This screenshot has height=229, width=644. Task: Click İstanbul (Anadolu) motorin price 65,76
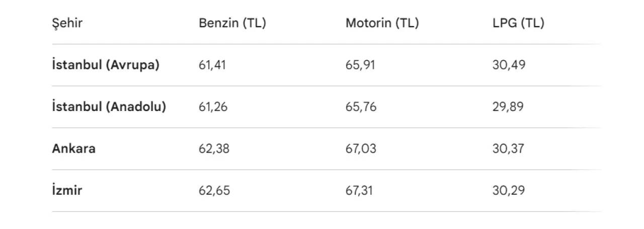361,107
